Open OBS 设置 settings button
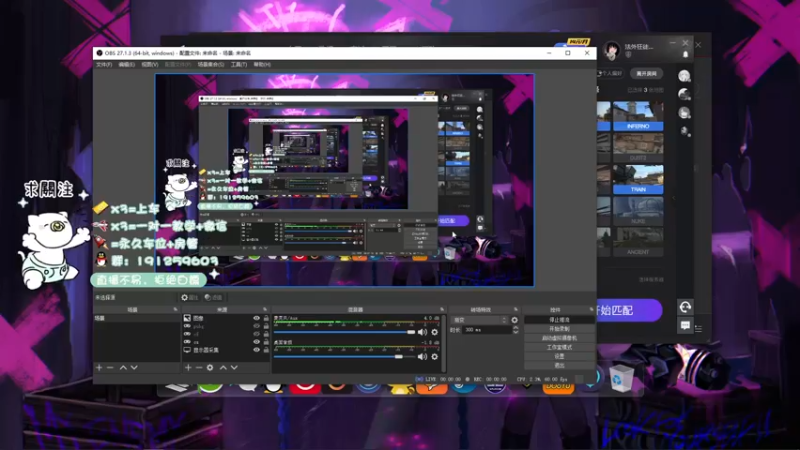800x450 pixels. pos(559,357)
